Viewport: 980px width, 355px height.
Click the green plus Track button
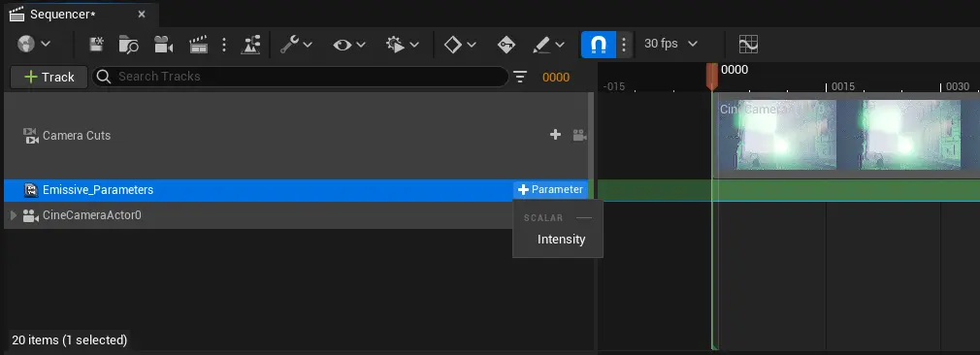(x=49, y=77)
